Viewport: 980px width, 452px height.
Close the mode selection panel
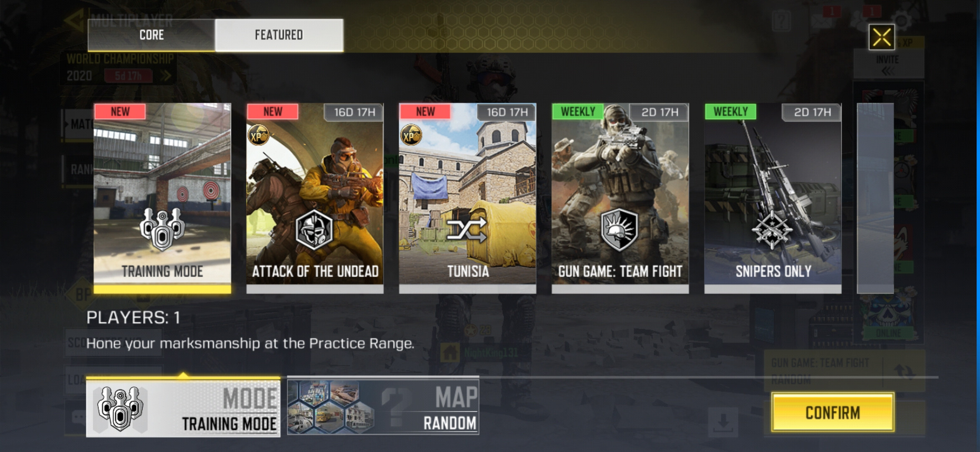tap(882, 37)
